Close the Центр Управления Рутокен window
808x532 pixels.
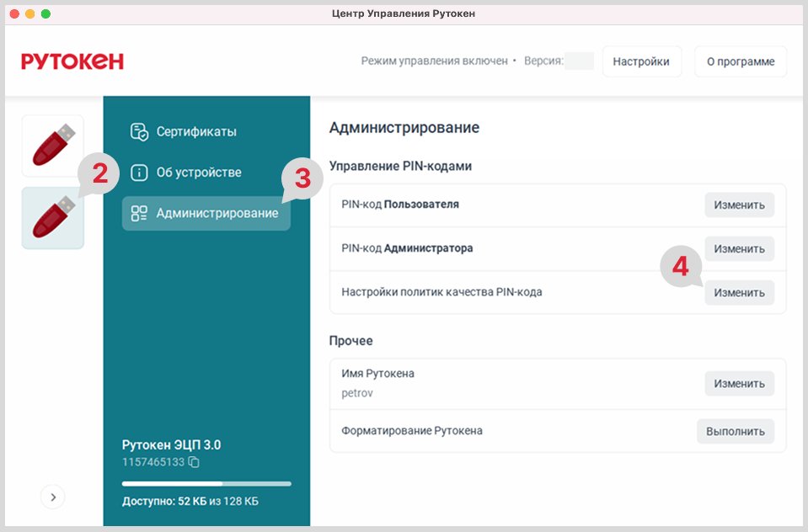tap(14, 13)
